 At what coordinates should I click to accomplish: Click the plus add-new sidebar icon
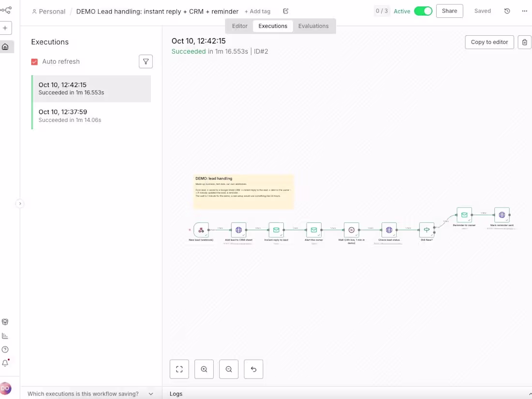[5, 28]
